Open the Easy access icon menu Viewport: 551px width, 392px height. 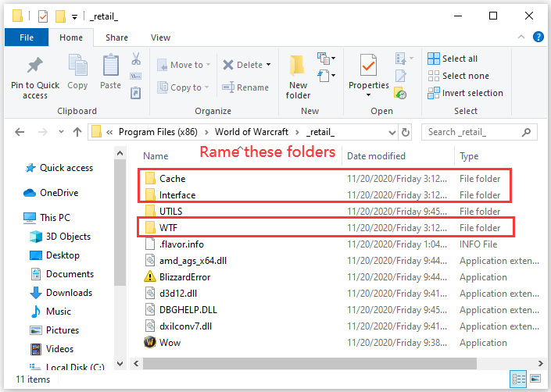[x=326, y=76]
